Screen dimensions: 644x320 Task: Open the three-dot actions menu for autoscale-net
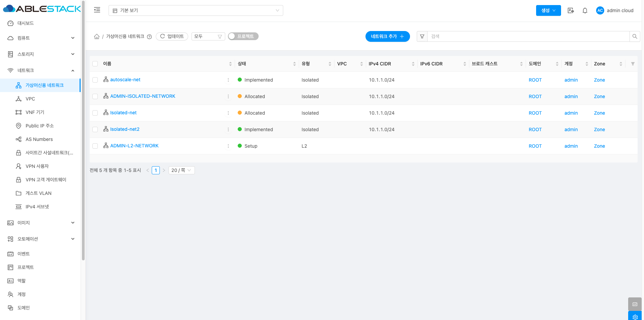(228, 80)
